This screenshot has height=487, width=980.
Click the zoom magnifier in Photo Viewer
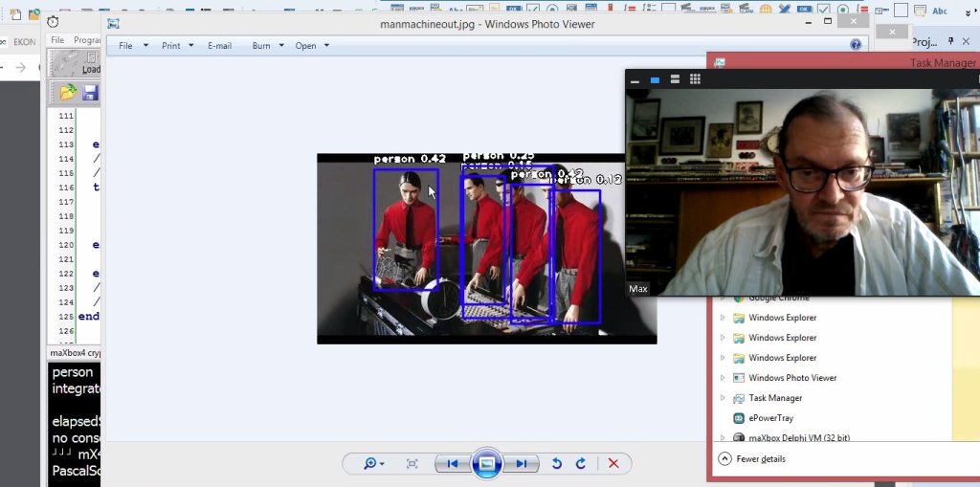click(x=370, y=464)
